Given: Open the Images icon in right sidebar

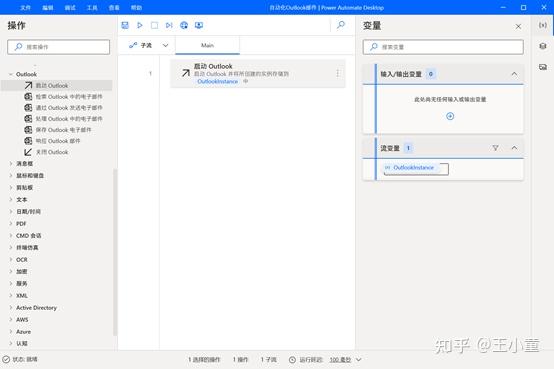Looking at the screenshot, I should (x=543, y=67).
